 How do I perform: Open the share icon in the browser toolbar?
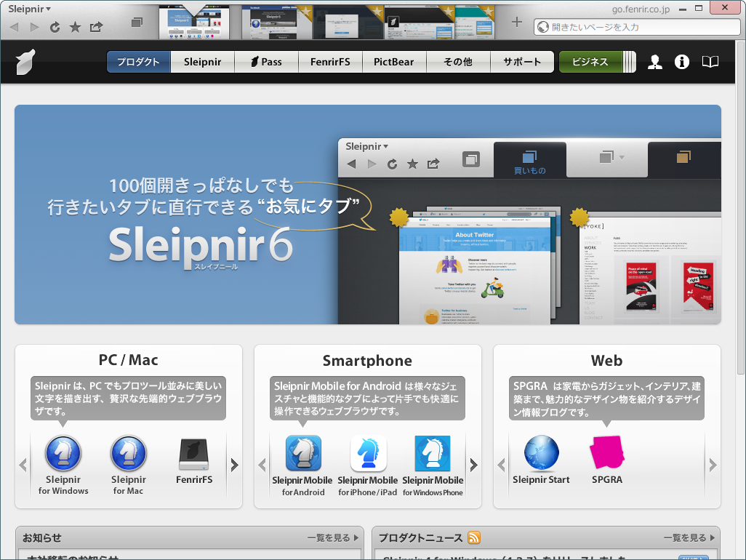coord(96,27)
